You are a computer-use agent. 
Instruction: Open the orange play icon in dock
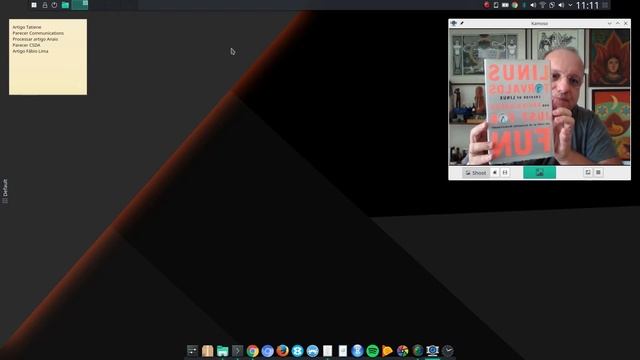[x=387, y=351]
